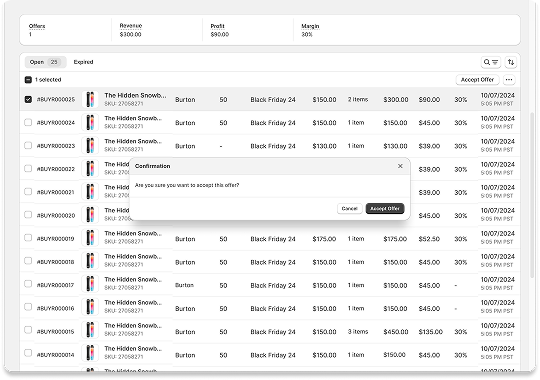
Task: Click the $450.00 total for #BUYR000015
Action: pos(396,332)
